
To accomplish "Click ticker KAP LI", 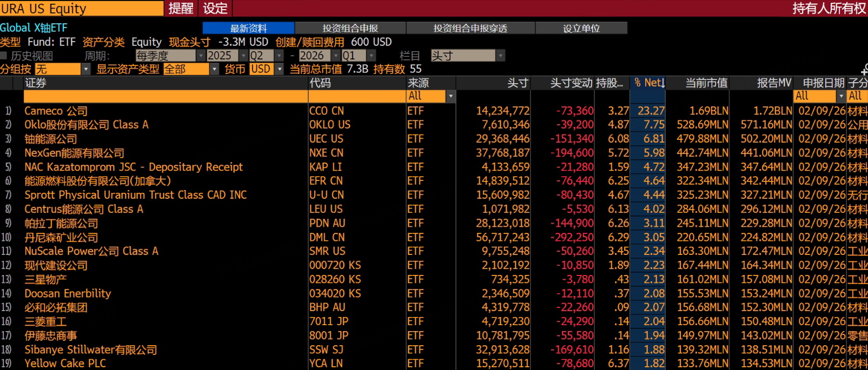I will [x=326, y=167].
